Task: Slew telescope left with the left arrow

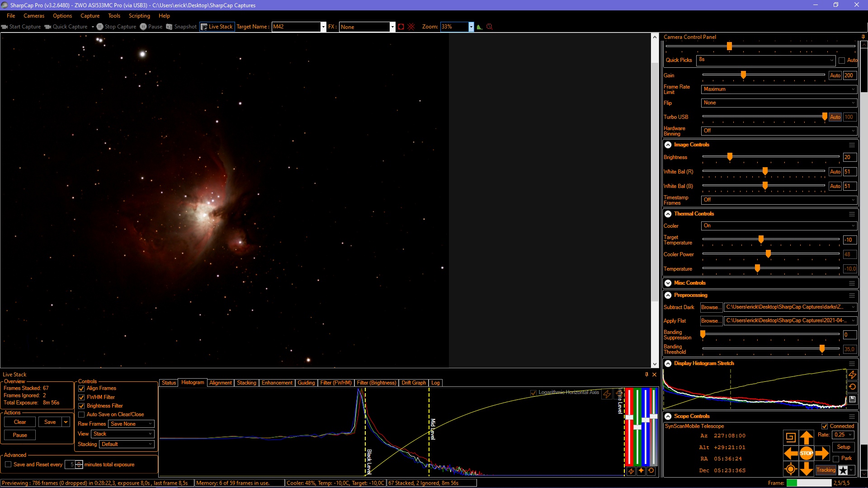Action: pos(791,453)
